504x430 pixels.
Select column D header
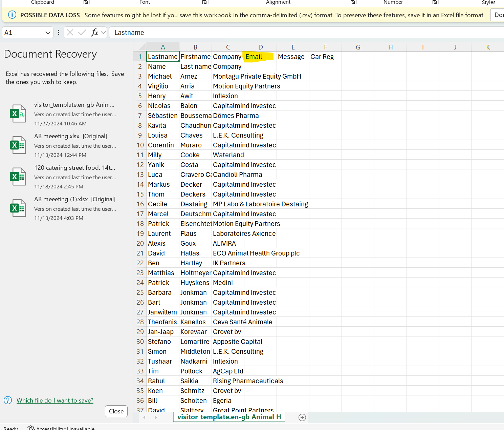260,47
